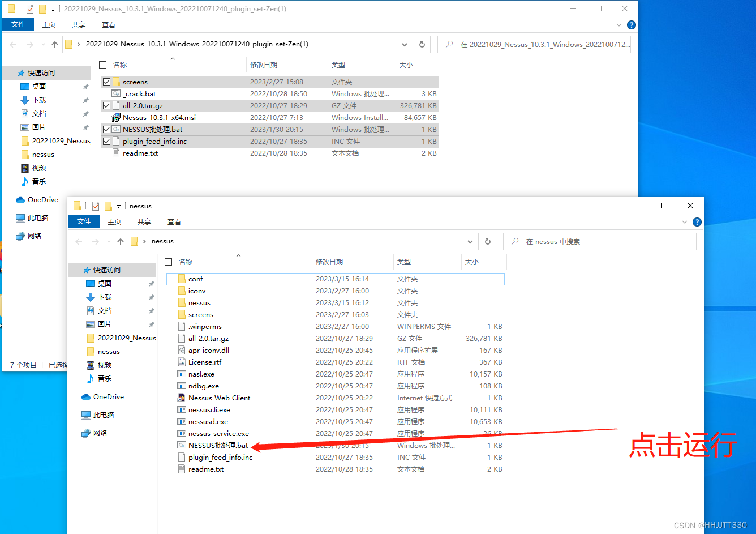
Task: Select apr-iconv.dll file icon
Action: [x=182, y=351]
